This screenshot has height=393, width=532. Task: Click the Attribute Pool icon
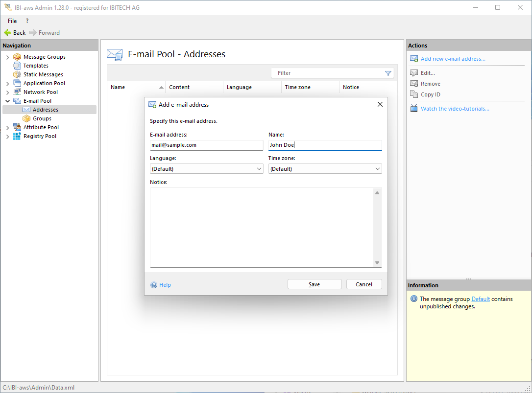click(x=17, y=127)
